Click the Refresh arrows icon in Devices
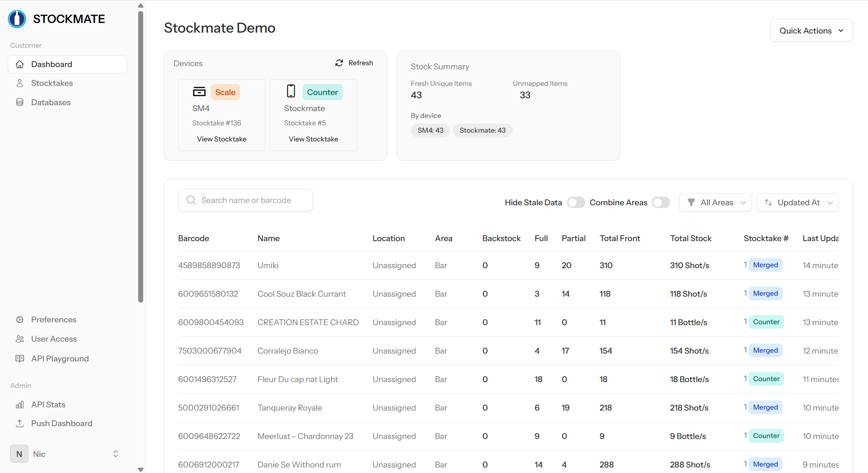Screen dimensions: 868x473 point(339,63)
